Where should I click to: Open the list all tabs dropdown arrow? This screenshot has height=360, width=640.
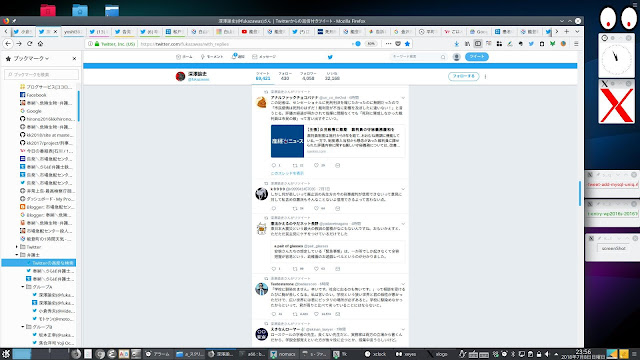pyautogui.click(x=577, y=31)
